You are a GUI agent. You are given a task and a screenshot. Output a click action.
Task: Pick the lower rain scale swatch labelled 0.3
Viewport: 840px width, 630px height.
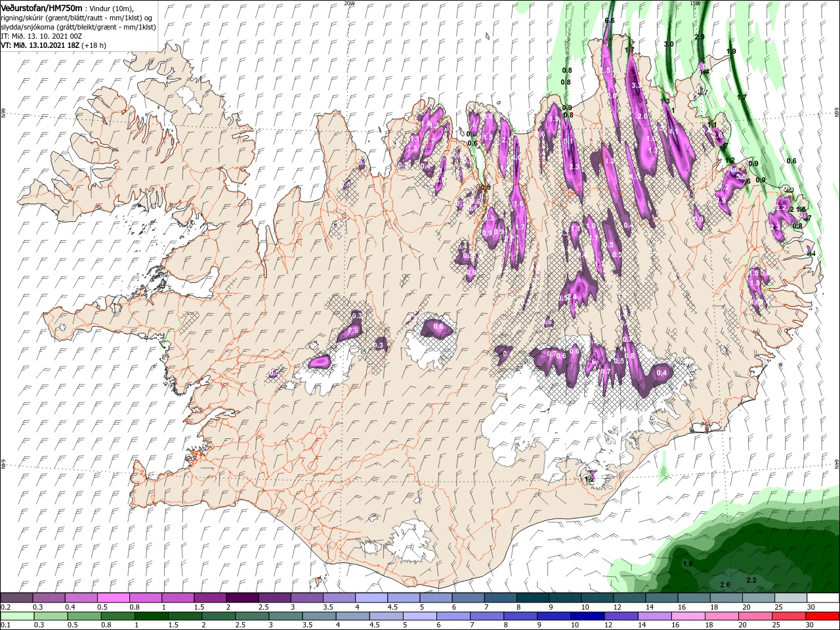(51, 616)
